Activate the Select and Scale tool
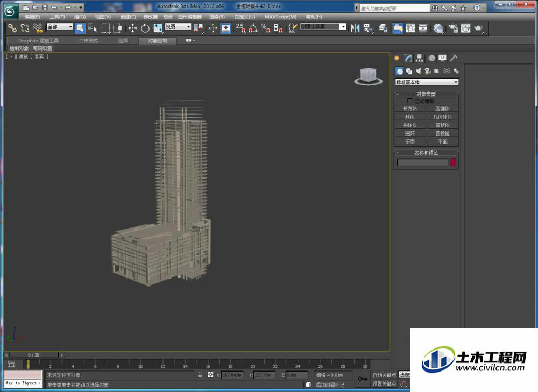This screenshot has width=538, height=392. coord(158,28)
